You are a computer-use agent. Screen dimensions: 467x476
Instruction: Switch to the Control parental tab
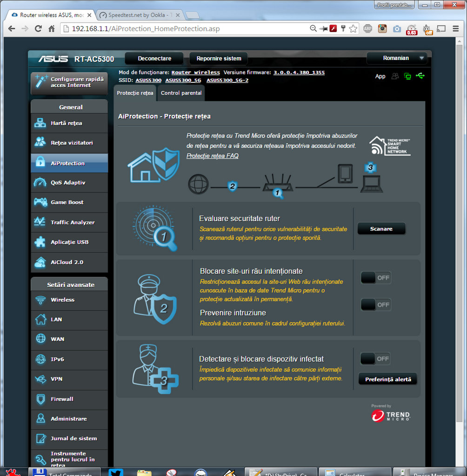click(x=181, y=93)
